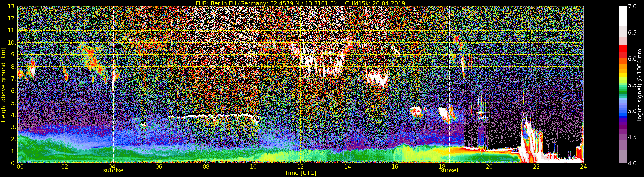This screenshot has width=644, height=177.
Task: Select the '24' time axis tick label
Action: point(583,167)
